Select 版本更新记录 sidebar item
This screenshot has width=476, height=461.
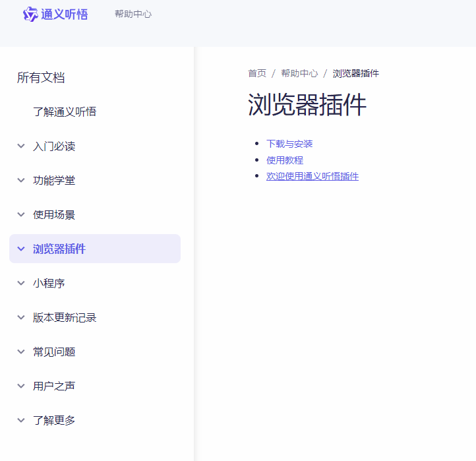pyautogui.click(x=65, y=318)
